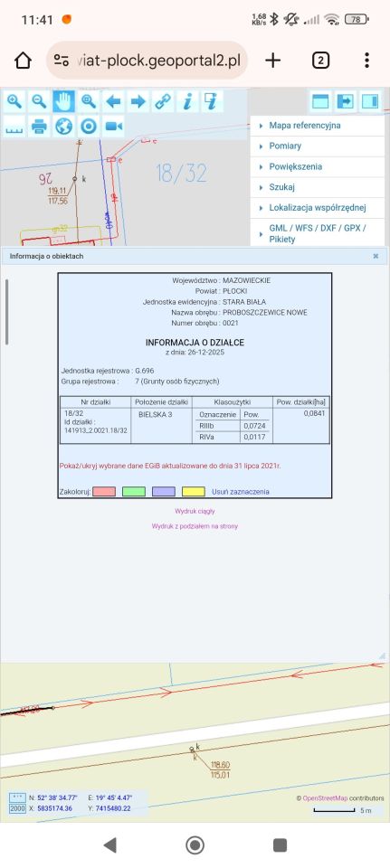Open Wydruk z podziałem na strony
Screen dimensions: 390x868
[x=195, y=526]
